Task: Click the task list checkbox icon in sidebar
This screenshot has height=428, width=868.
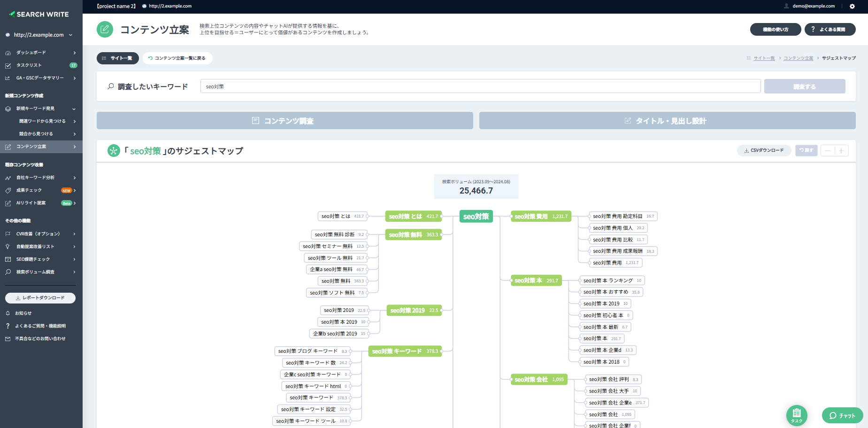Action: [8, 65]
